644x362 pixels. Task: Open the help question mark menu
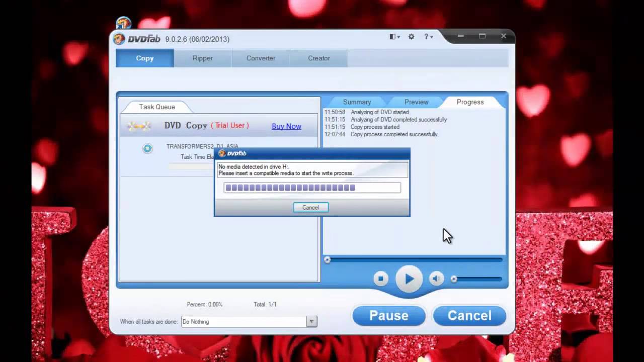(428, 37)
